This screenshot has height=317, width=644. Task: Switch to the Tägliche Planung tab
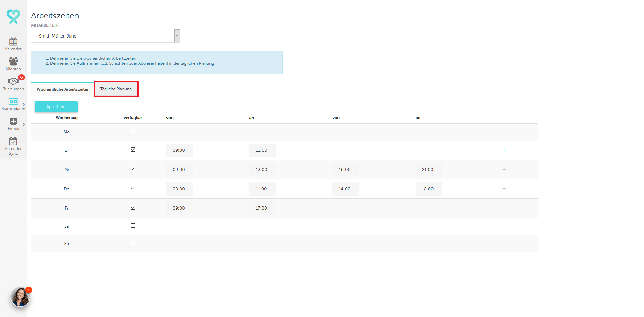point(116,89)
